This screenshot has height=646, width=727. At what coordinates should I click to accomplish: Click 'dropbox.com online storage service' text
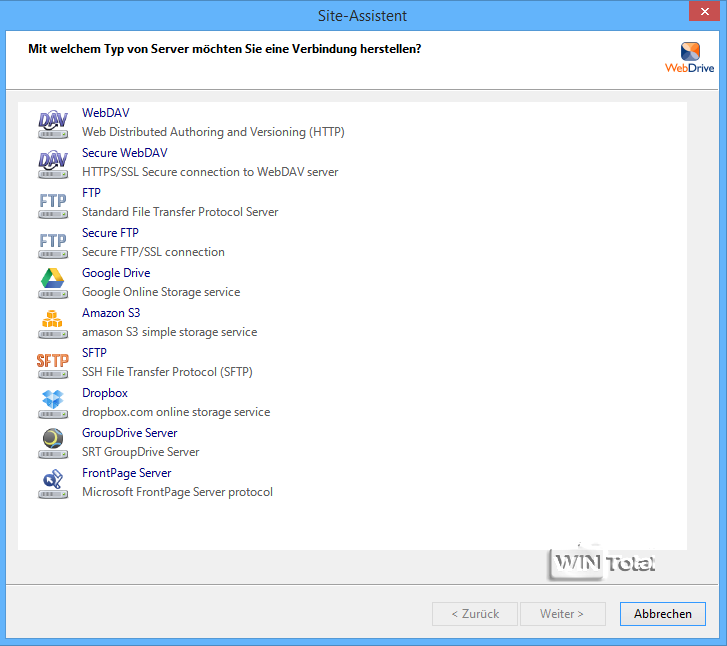point(176,412)
